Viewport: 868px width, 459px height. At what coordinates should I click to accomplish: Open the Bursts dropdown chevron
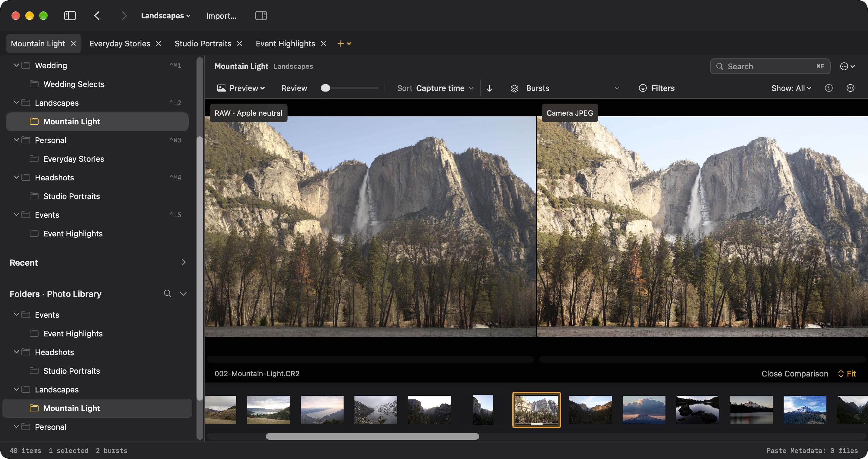(x=617, y=88)
